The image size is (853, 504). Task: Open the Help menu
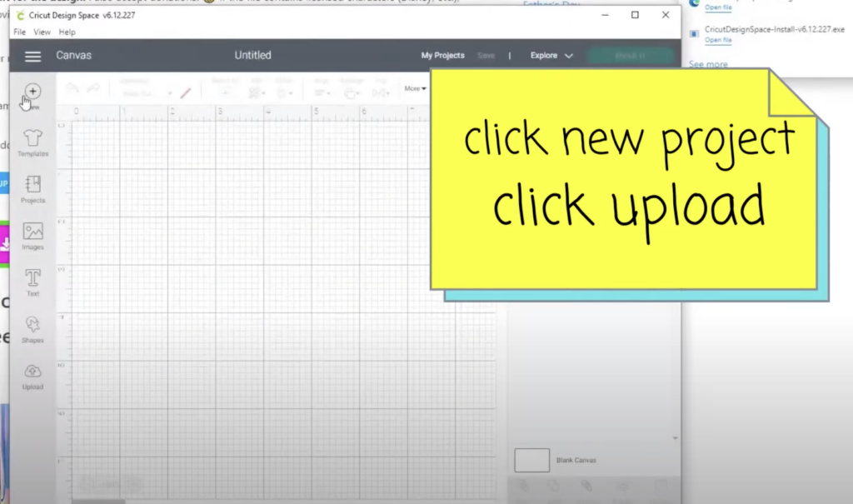67,32
